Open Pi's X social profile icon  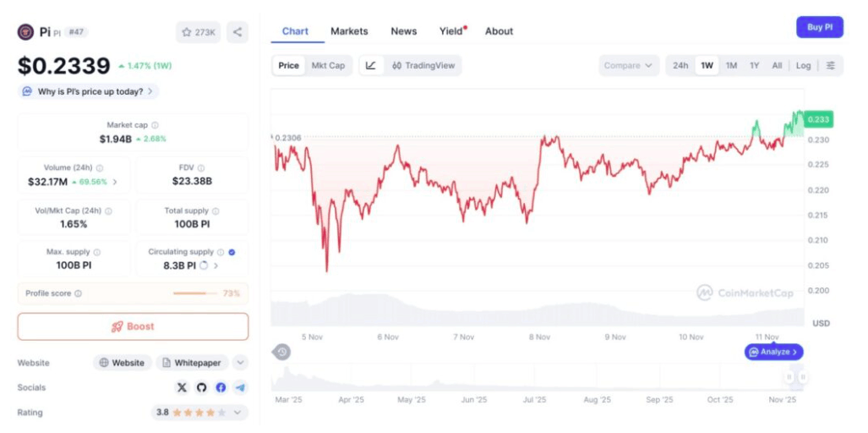coord(182,387)
